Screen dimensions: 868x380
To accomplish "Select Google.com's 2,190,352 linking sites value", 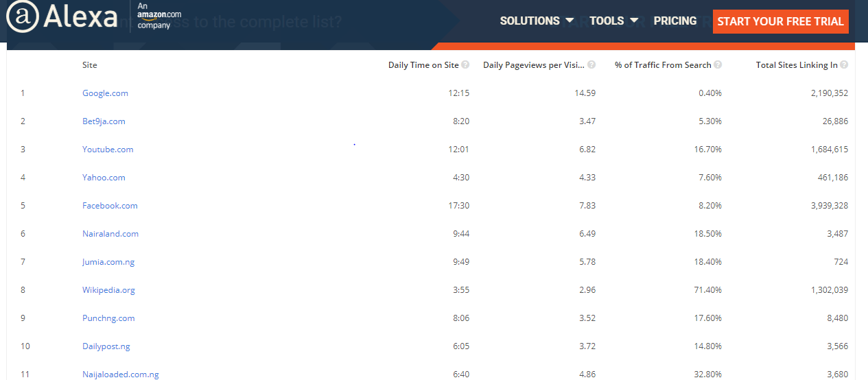I will coord(830,93).
